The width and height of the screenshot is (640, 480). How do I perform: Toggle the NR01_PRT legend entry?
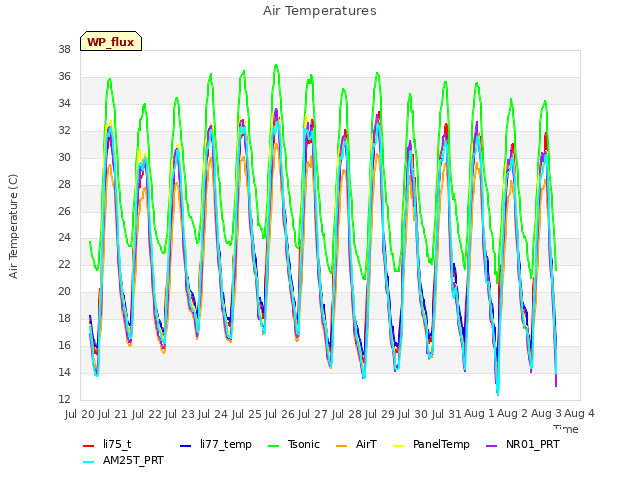pyautogui.click(x=523, y=444)
